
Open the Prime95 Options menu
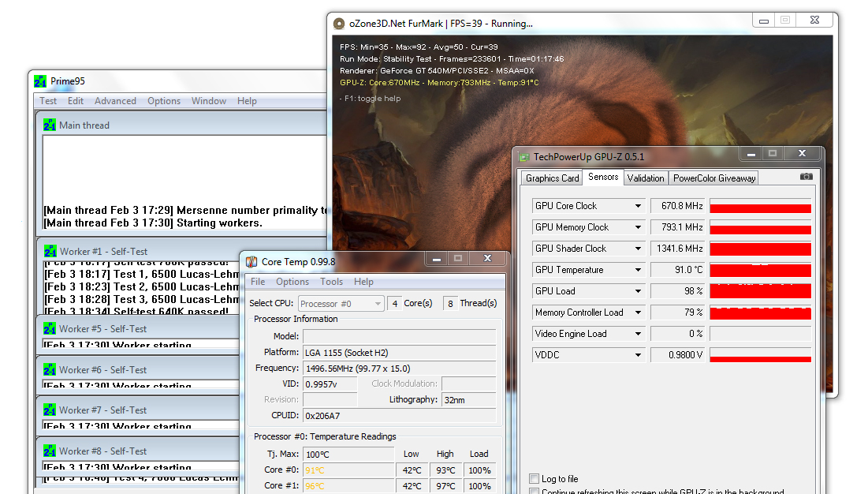click(x=164, y=101)
